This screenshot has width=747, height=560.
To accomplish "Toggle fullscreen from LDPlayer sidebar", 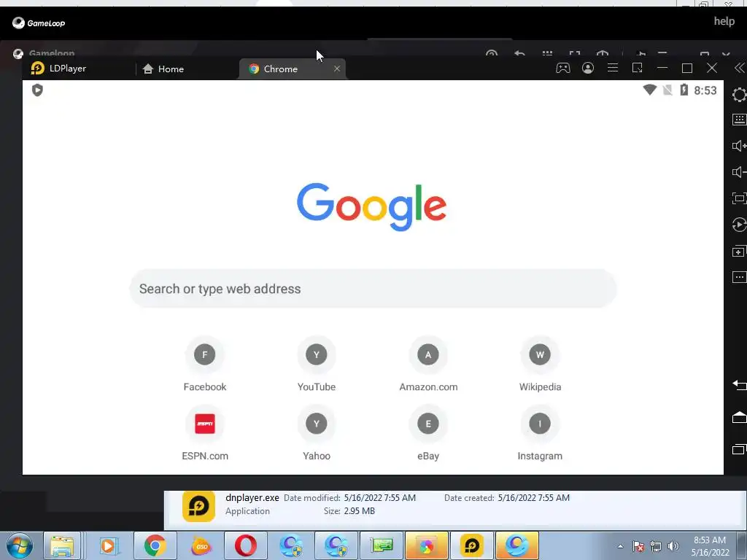I will point(740,198).
